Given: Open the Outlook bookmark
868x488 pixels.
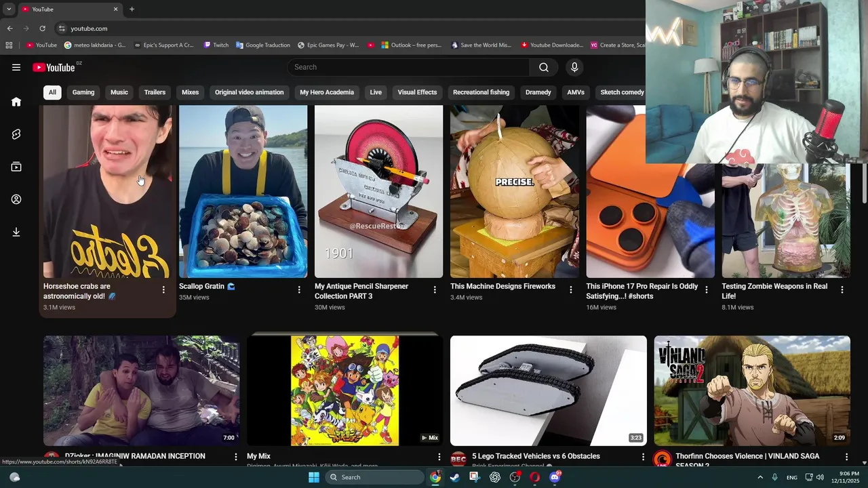Looking at the screenshot, I should click(411, 45).
